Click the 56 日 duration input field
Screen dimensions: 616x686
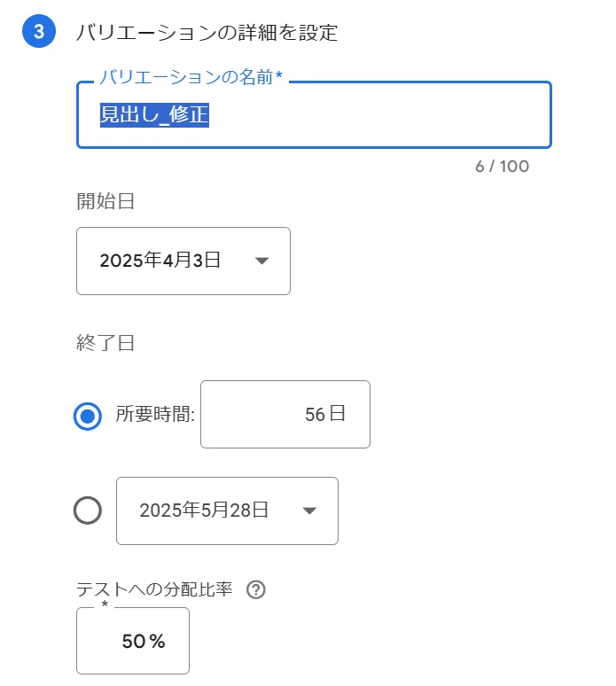(x=285, y=414)
